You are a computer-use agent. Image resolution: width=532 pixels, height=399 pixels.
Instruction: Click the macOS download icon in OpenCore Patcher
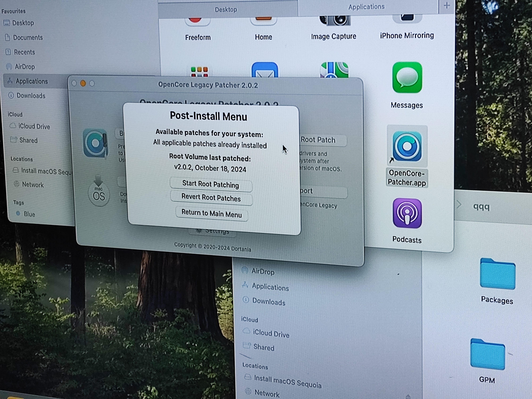[x=99, y=193]
